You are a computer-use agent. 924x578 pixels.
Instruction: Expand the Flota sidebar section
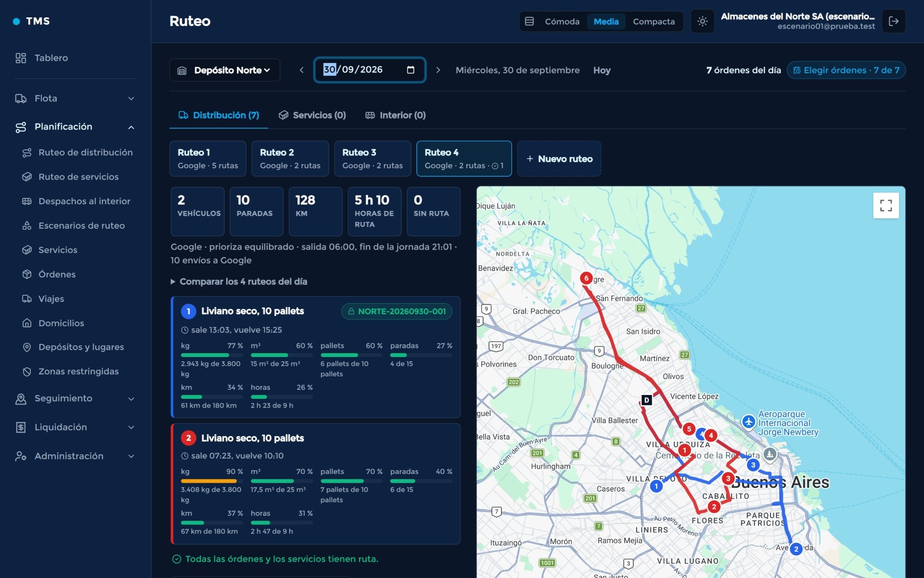[75, 98]
